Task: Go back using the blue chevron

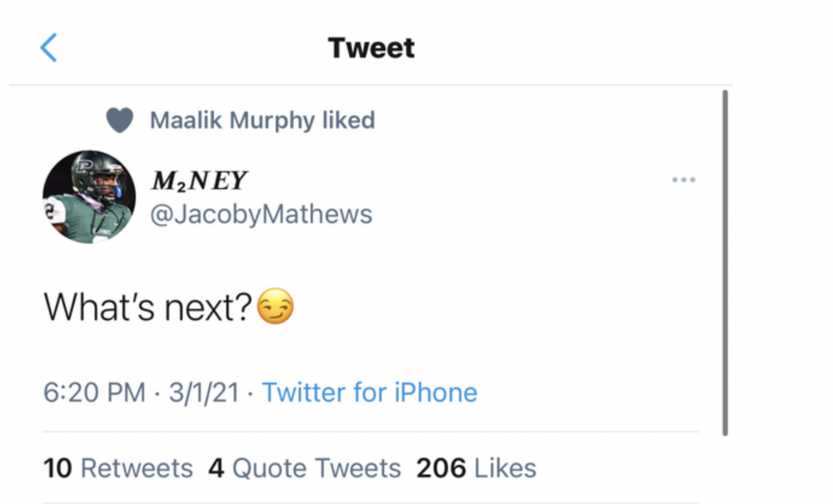Action: click(x=48, y=48)
